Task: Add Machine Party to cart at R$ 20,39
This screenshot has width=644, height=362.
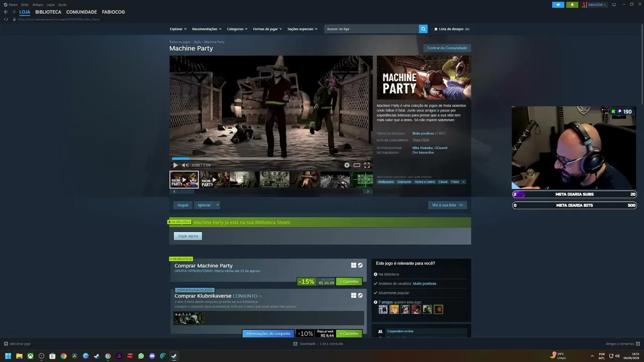Action: 349,282
